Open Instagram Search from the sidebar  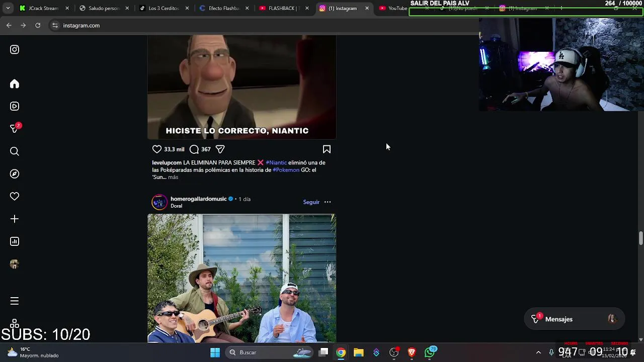pyautogui.click(x=15, y=151)
